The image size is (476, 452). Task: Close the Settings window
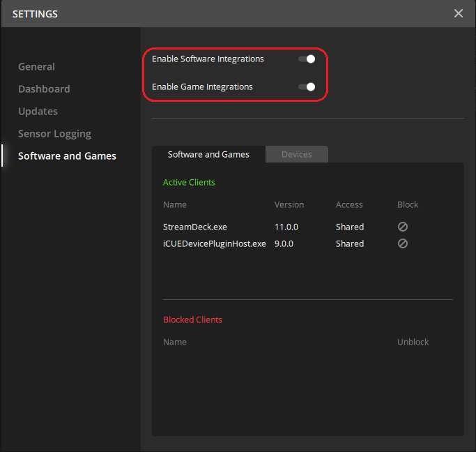[x=458, y=13]
